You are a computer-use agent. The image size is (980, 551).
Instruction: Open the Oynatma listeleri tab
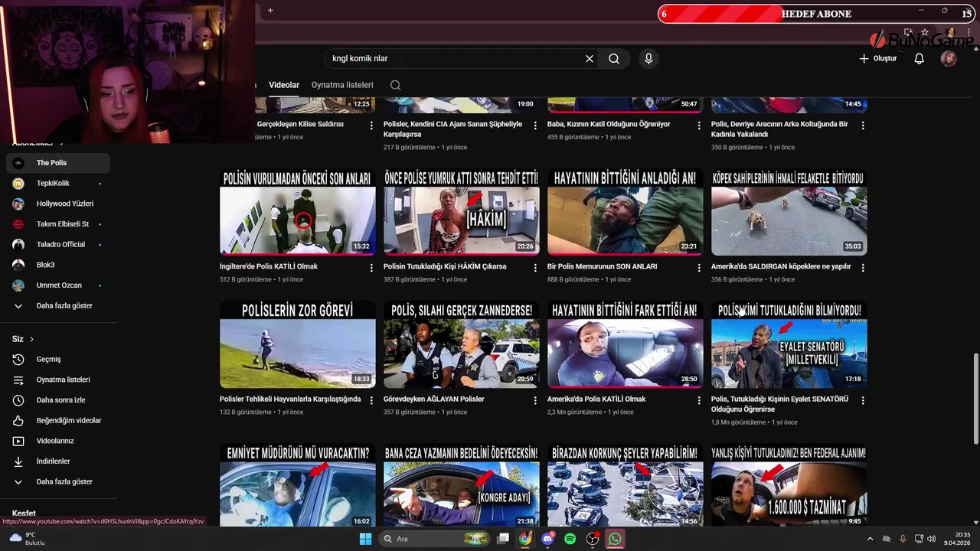(x=342, y=85)
